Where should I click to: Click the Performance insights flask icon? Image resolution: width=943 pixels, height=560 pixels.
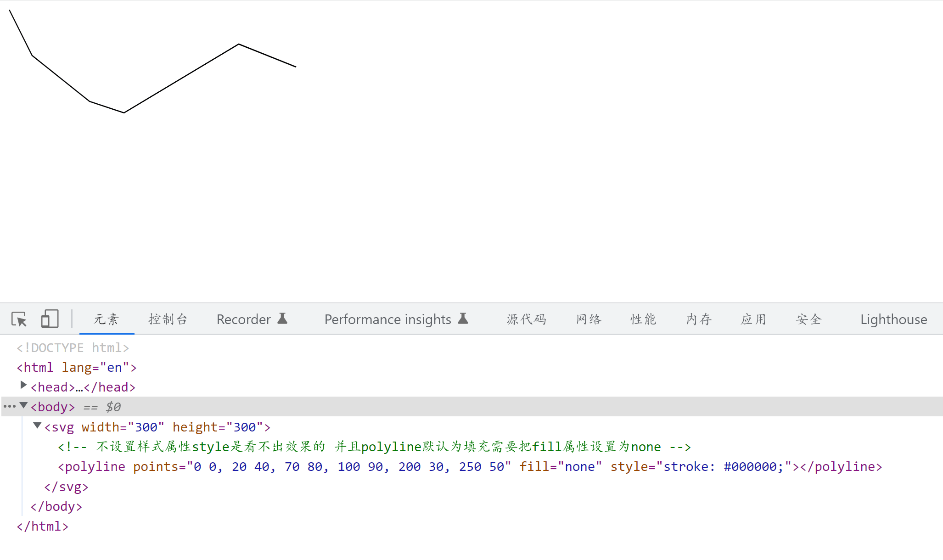tap(463, 319)
